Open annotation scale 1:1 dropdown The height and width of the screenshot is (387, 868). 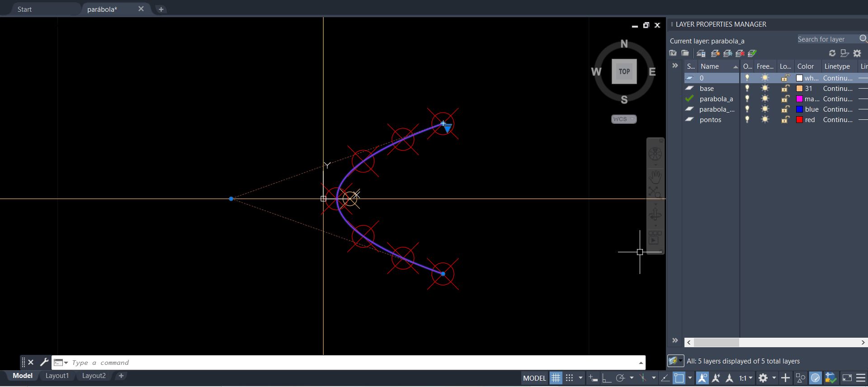pyautogui.click(x=746, y=378)
